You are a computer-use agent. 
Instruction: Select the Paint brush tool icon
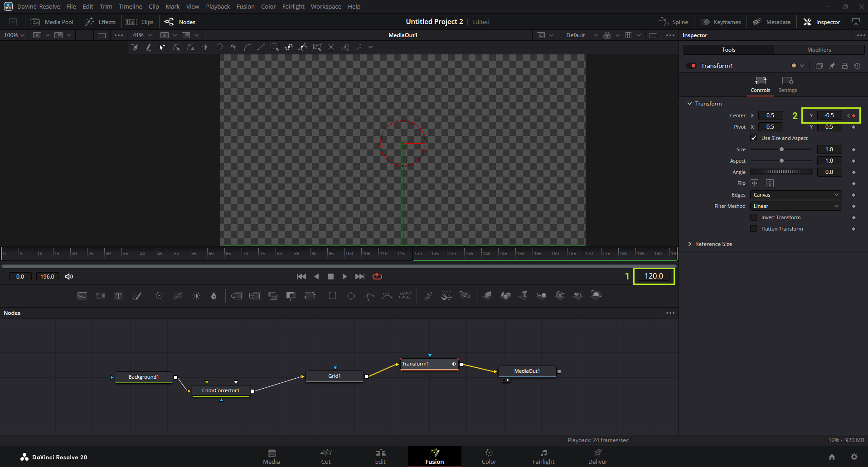coord(136,296)
